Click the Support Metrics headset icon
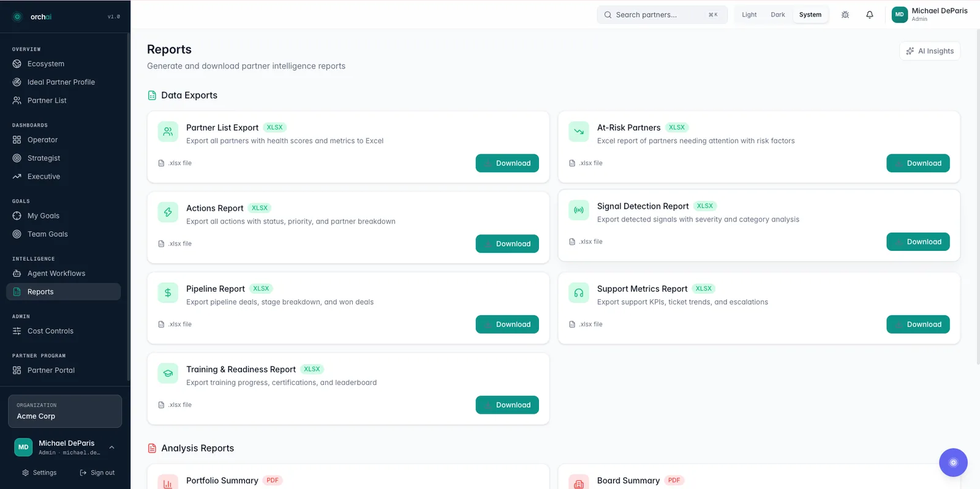Viewport: 980px width, 489px height. click(x=579, y=293)
